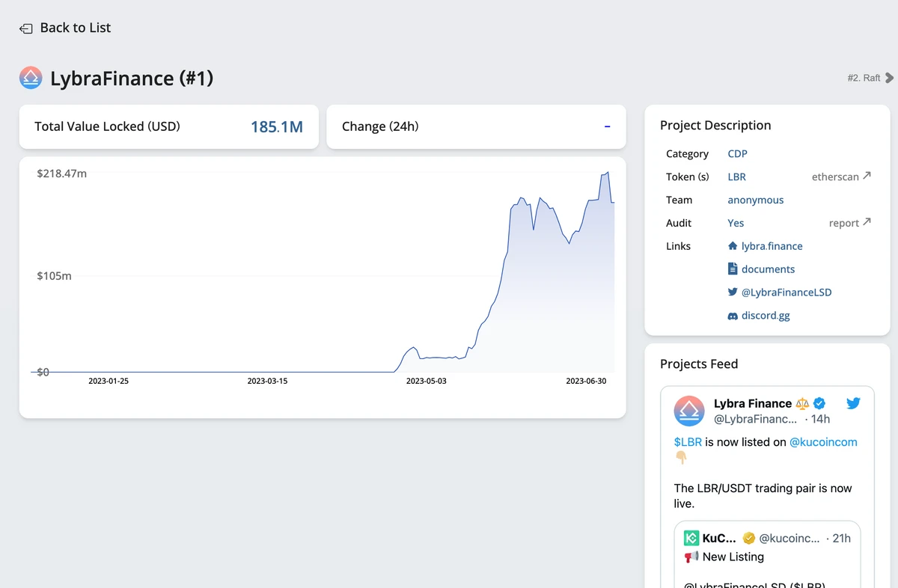Click the Twitter logo in tweet header
The width and height of the screenshot is (898, 588).
click(x=853, y=403)
